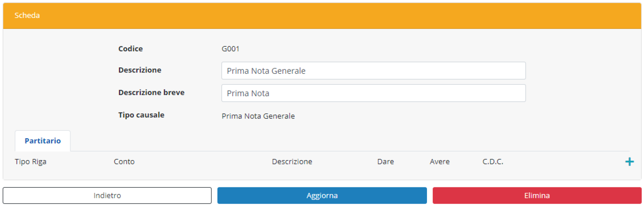The height and width of the screenshot is (208, 644).
Task: Delete record using the Elimina button
Action: 536,196
